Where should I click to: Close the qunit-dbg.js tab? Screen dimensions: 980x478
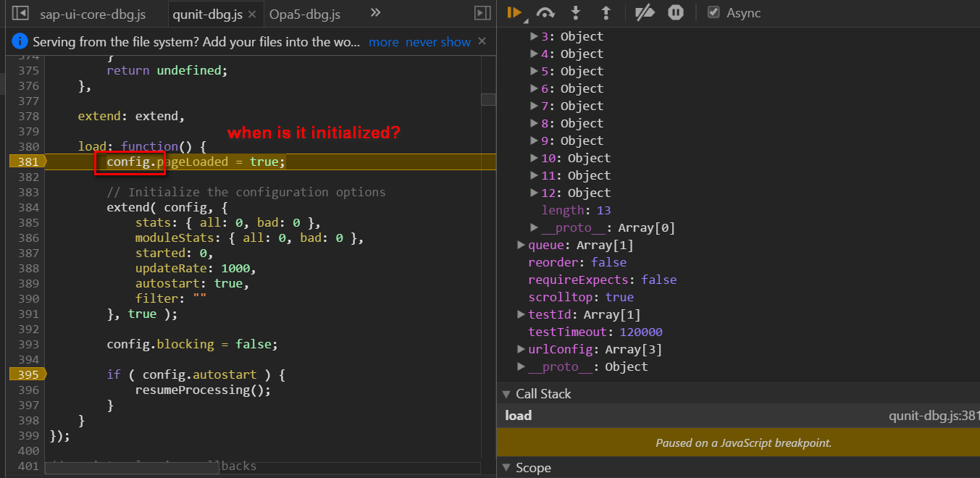click(251, 14)
